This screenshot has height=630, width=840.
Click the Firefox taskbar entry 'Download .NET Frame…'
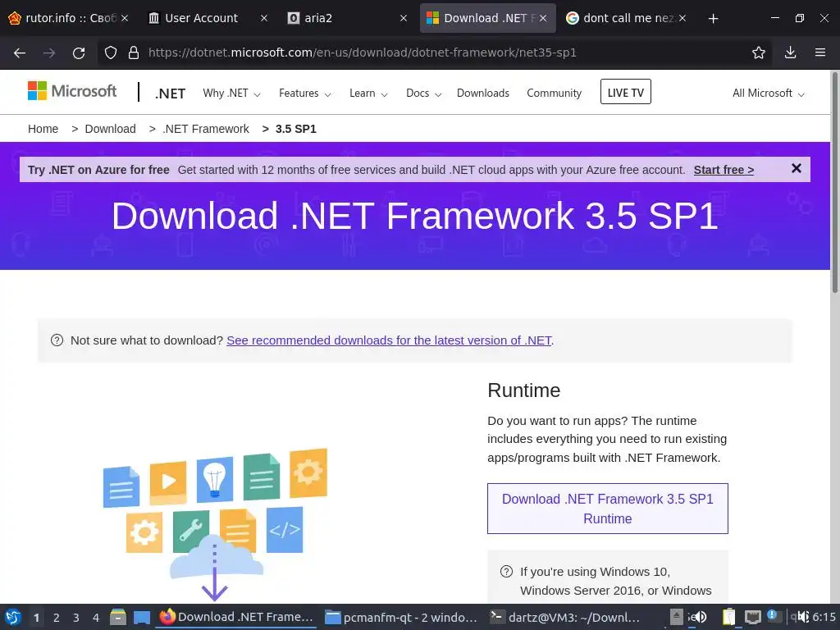(x=236, y=617)
